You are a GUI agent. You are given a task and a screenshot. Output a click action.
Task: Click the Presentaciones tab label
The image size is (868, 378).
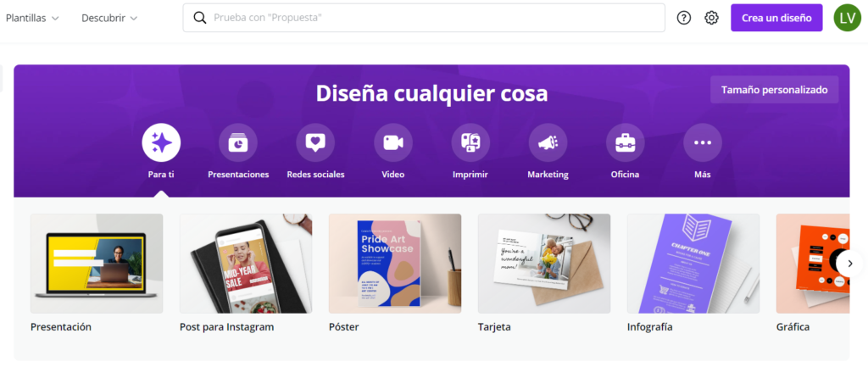(238, 175)
